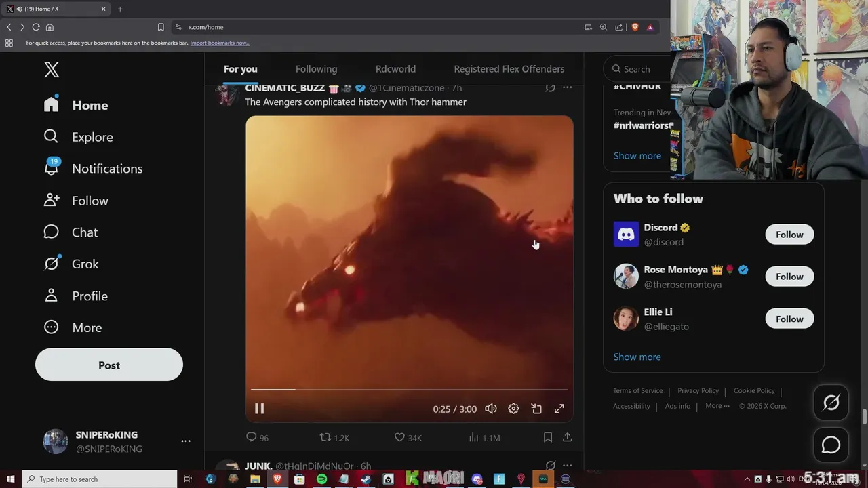Screen dimensions: 868x488
Task: Open the Explore page
Action: [78, 137]
